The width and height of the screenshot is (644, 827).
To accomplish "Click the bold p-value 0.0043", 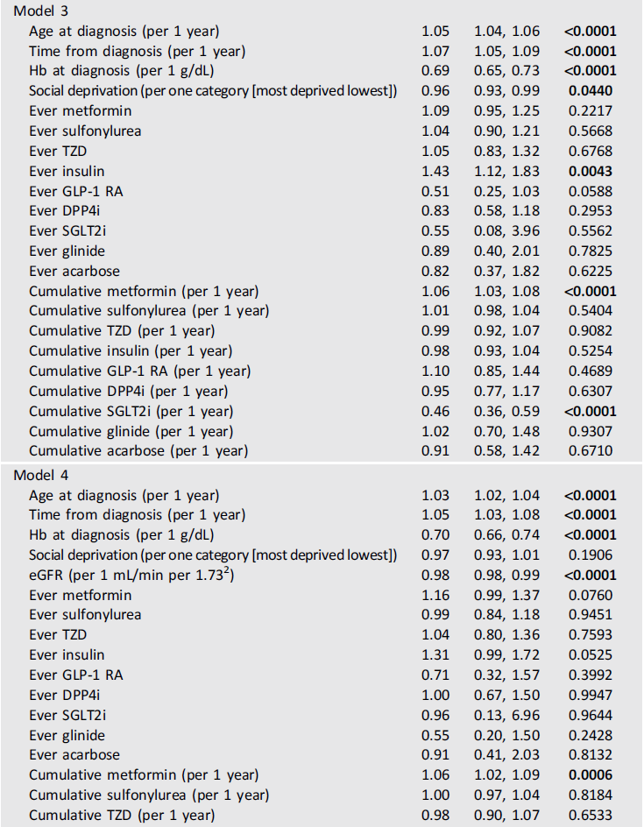I will 591,172.
